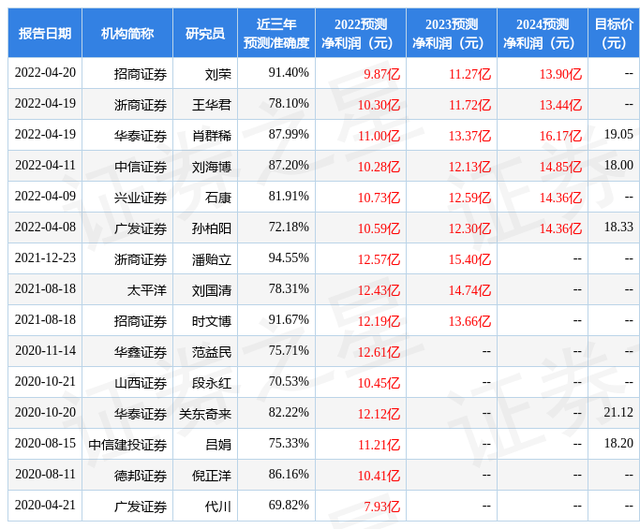The image size is (640, 529).
Task: Select researcher 吕娟
Action: coord(218,445)
